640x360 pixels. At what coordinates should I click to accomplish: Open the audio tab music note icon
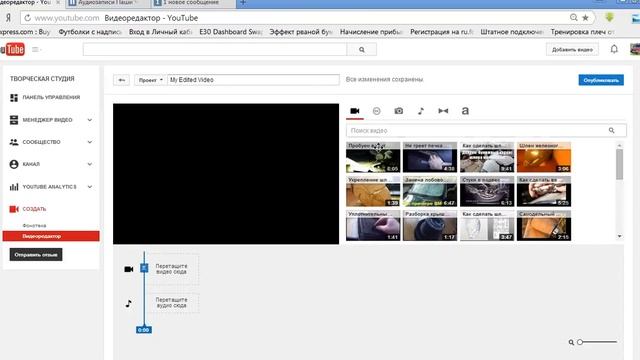tap(421, 111)
